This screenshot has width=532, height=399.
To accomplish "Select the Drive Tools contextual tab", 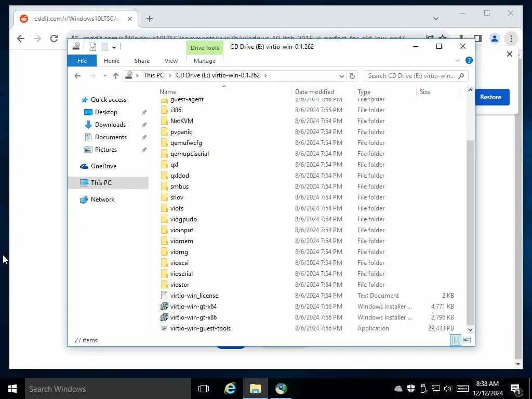I will click(x=205, y=47).
